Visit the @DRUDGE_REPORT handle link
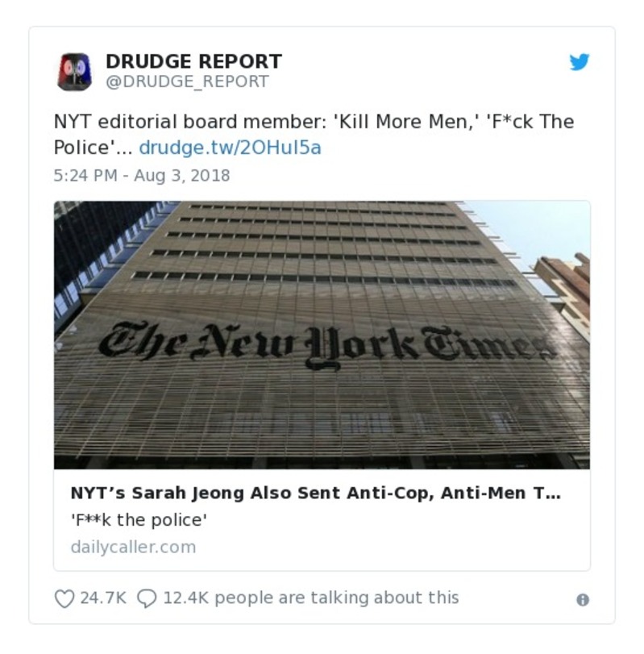Image resolution: width=644 pixels, height=654 pixels. [187, 81]
